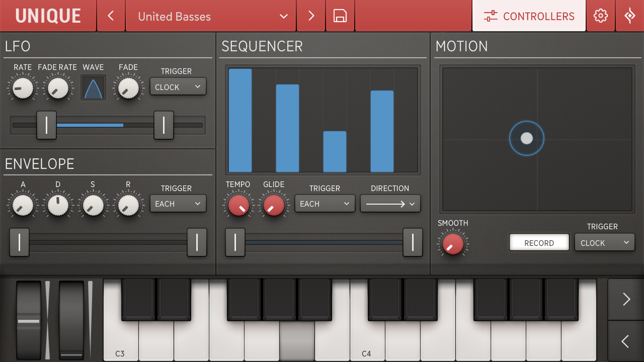Image resolution: width=644 pixels, height=362 pixels.
Task: Click the LFO left range slider handle
Action: click(47, 125)
